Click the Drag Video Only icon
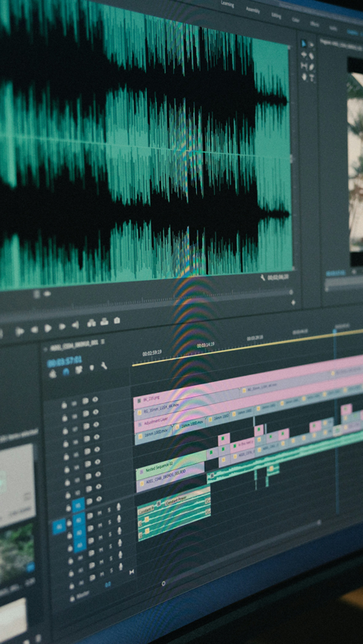The image size is (363, 644). (x=36, y=294)
